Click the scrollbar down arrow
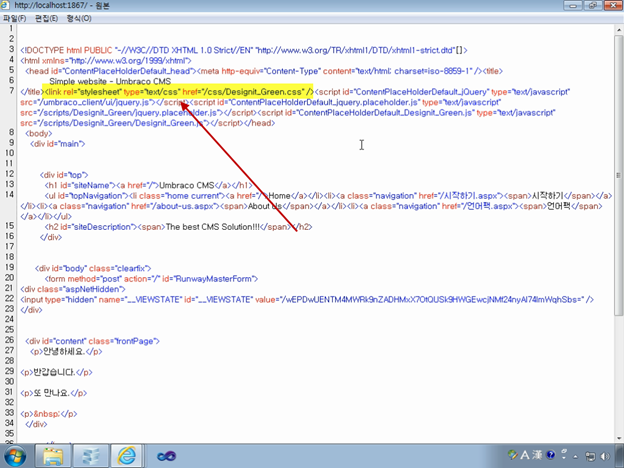This screenshot has width=624, height=468. pyautogui.click(x=618, y=438)
